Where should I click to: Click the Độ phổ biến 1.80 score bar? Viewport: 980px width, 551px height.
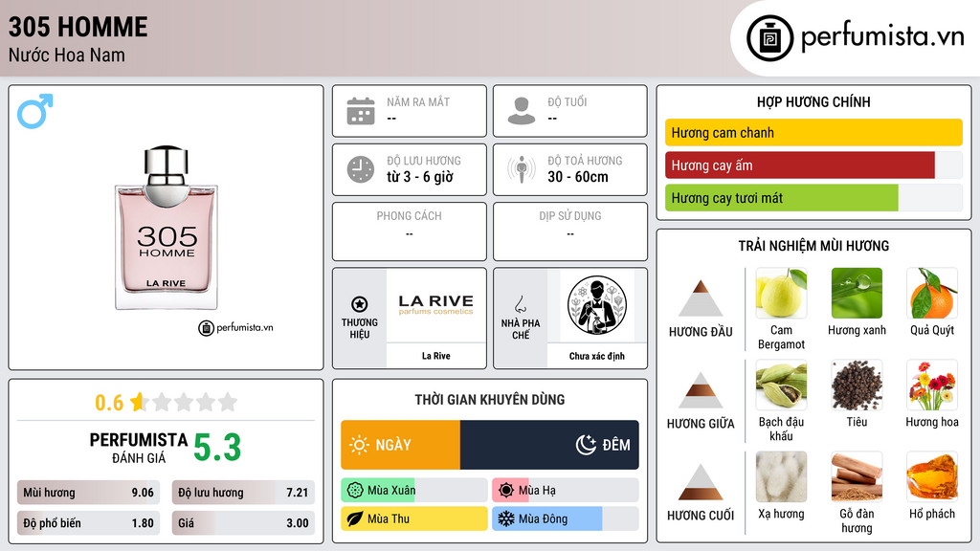88,523
